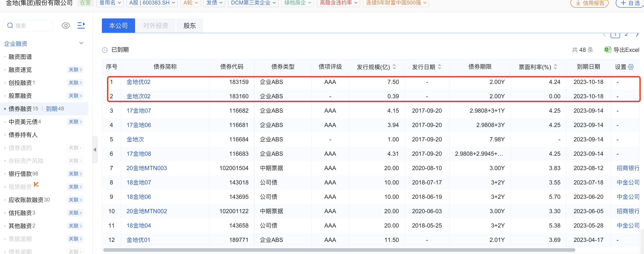Switch to the 对外投资 tab
The height and width of the screenshot is (254, 644).
pyautogui.click(x=156, y=26)
